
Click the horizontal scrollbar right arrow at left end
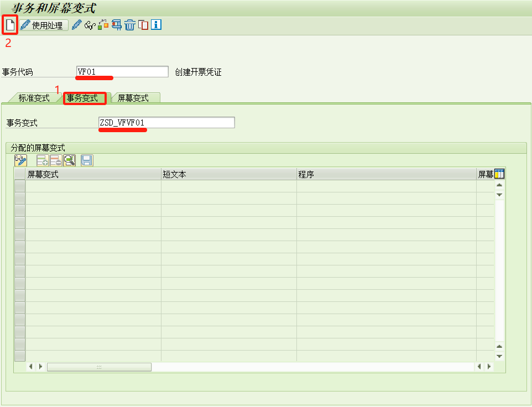(41, 366)
